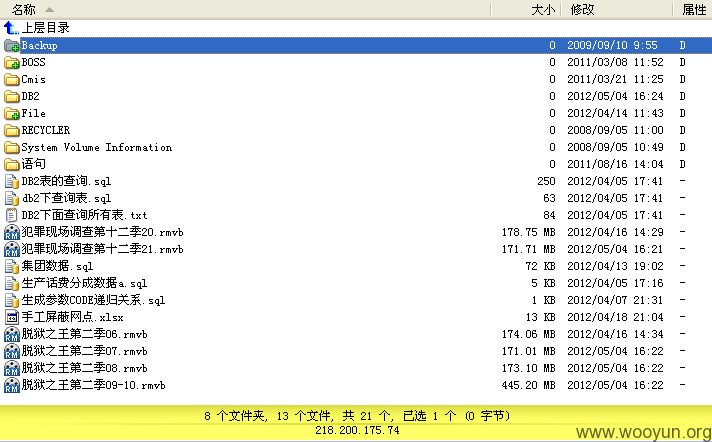712x442 pixels.
Task: Click the 生成参数CODE递归关系.sql file icon
Action: click(x=11, y=300)
